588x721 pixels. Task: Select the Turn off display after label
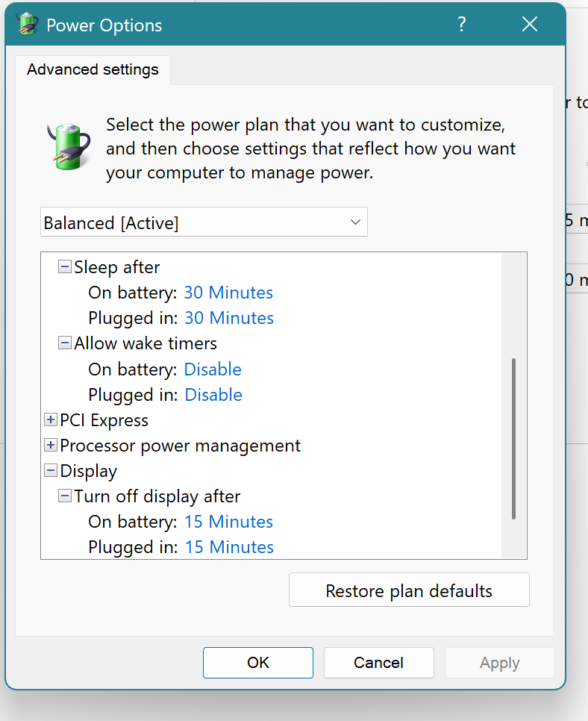(157, 496)
